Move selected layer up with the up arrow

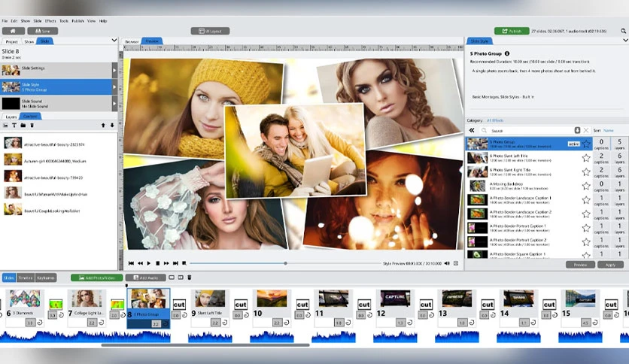click(103, 126)
